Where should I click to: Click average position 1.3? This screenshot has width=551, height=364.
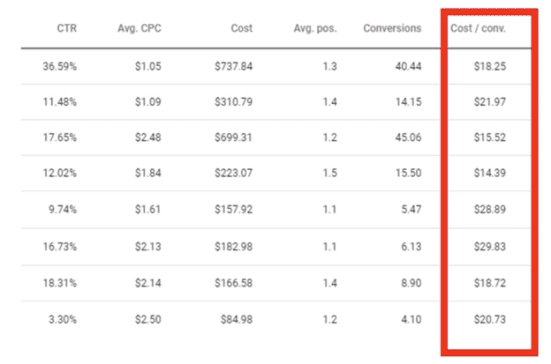pos(330,66)
